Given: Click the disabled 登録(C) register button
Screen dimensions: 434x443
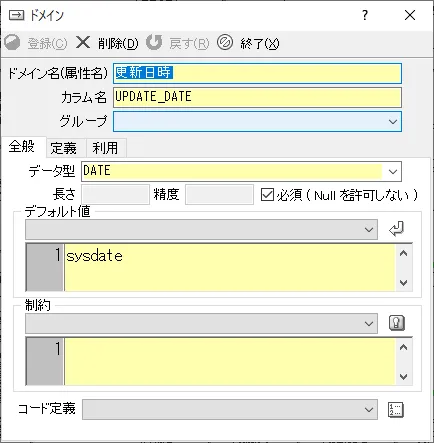Looking at the screenshot, I should (x=36, y=43).
